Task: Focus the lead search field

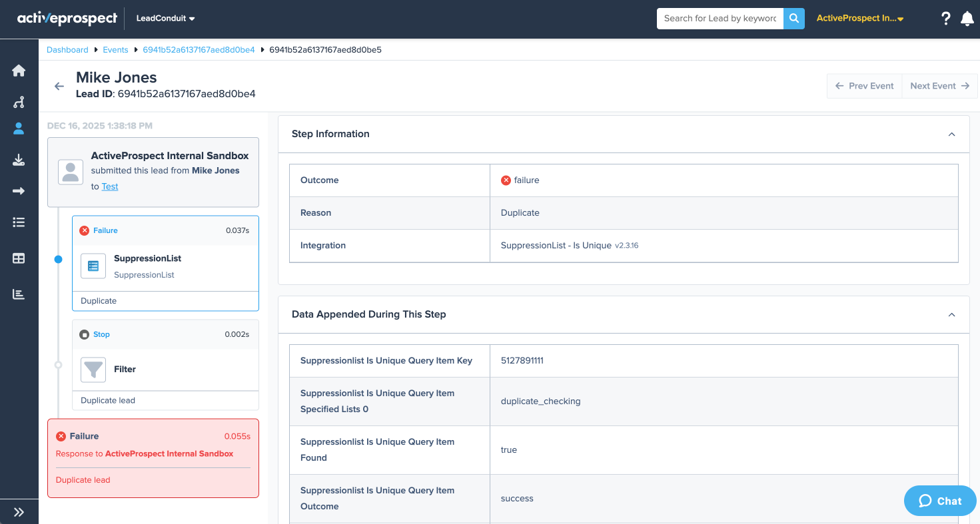Action: point(720,19)
